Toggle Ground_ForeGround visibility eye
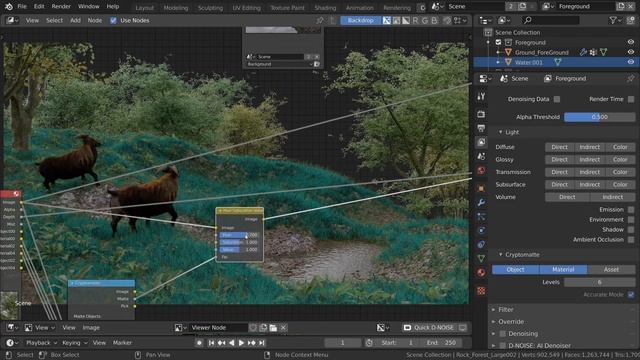 631,52
